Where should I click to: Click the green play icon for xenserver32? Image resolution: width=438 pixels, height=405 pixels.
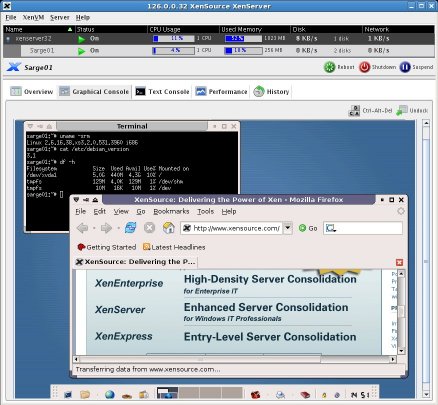click(x=81, y=39)
